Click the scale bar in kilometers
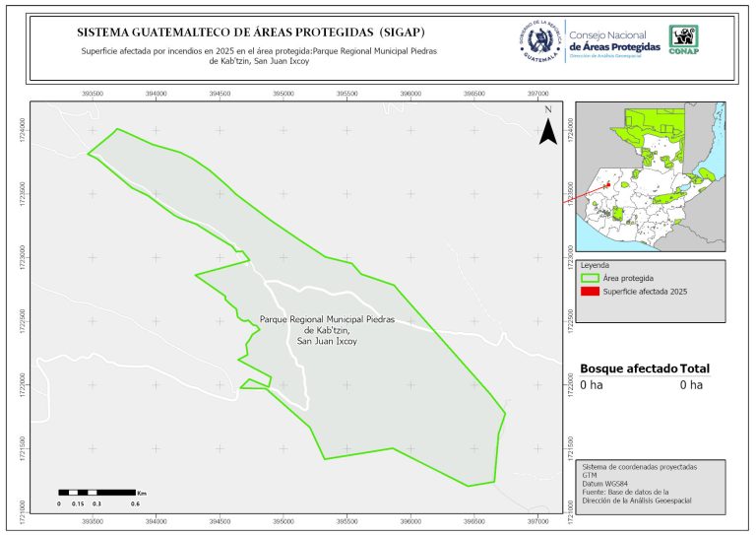Screen dimensions: 756x535 (95, 491)
